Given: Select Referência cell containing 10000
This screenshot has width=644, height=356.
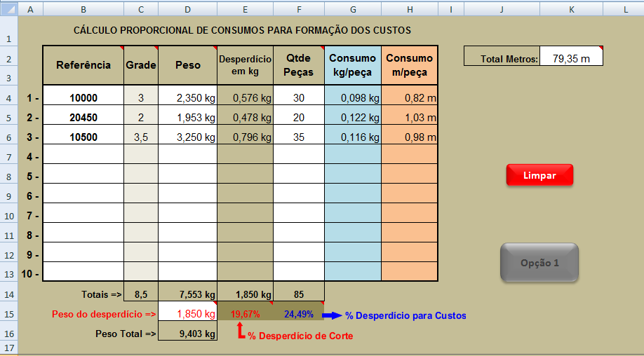Looking at the screenshot, I should (x=83, y=98).
